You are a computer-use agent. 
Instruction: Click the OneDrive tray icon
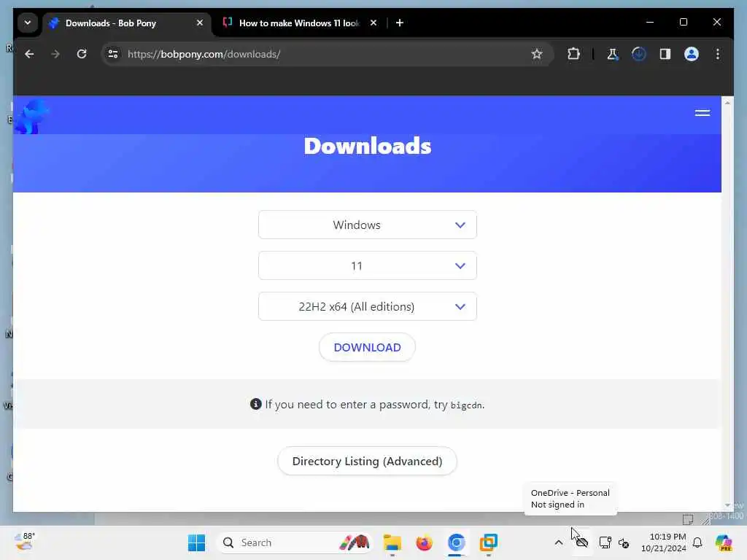pos(581,542)
